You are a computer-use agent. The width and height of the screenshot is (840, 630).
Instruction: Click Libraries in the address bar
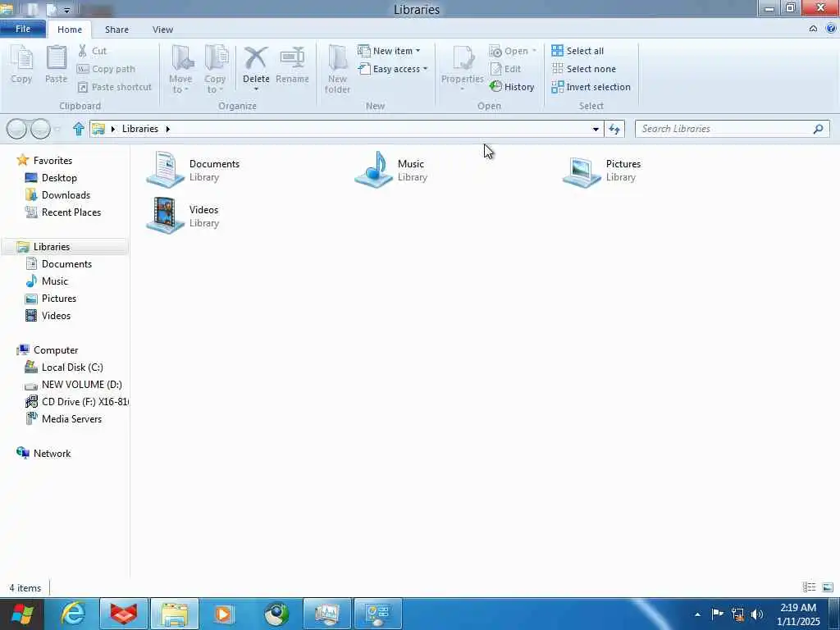click(x=139, y=129)
